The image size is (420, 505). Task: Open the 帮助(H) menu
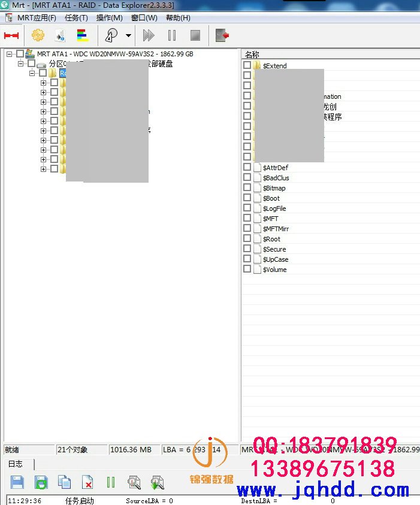178,18
